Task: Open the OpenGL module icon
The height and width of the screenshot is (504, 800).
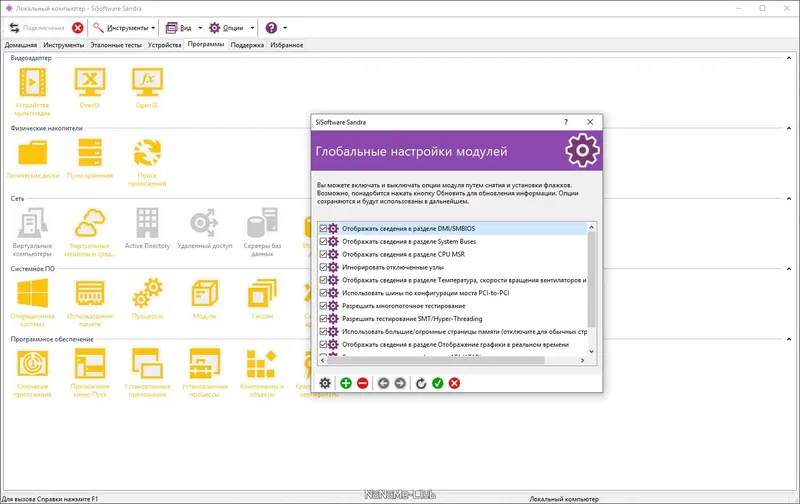Action: [x=147, y=82]
